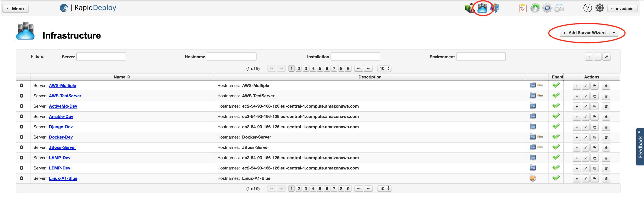Toggle enabled checkmark for Linux-A1-Blue
Image resolution: width=644 pixels, height=204 pixels.
click(x=556, y=178)
